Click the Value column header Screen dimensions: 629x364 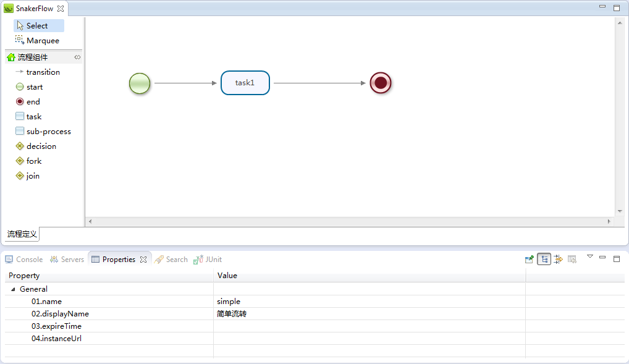click(x=369, y=276)
